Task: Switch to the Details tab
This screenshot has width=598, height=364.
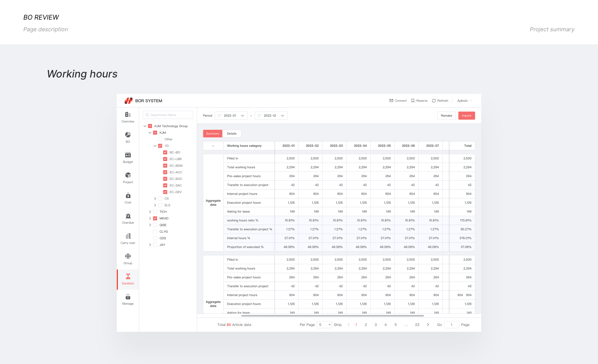Action: pyautogui.click(x=231, y=133)
